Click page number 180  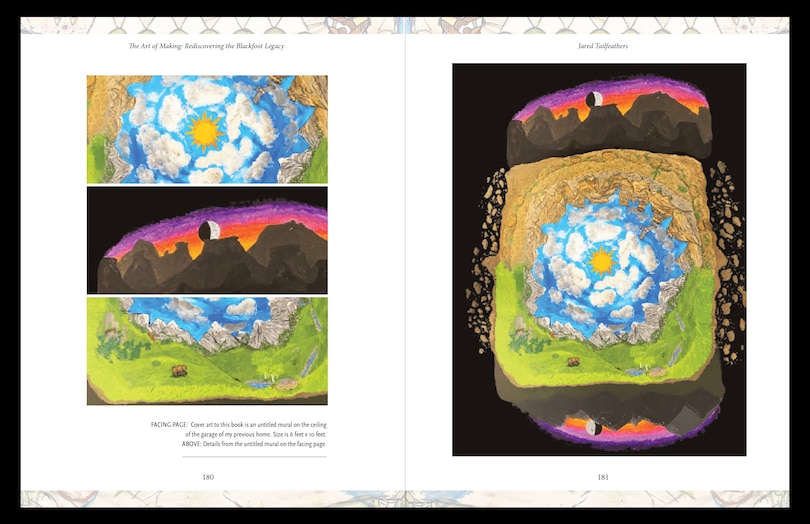tap(208, 477)
